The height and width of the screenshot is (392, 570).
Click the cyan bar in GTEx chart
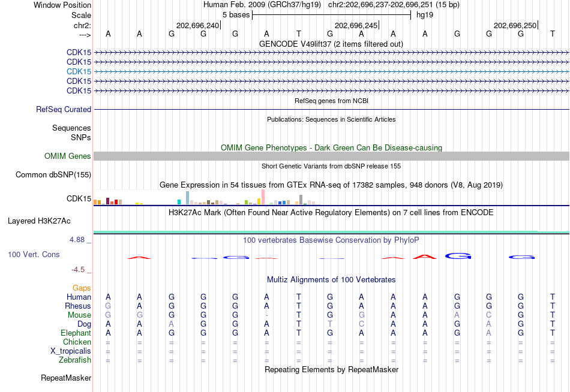click(x=179, y=202)
